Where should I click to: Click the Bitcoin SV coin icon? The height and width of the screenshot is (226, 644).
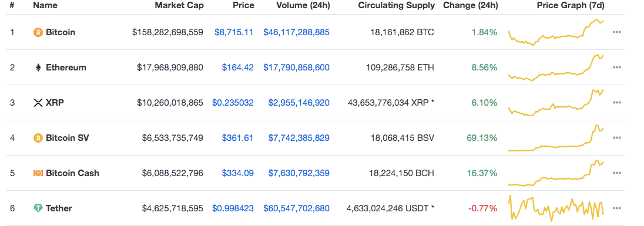pyautogui.click(x=38, y=138)
